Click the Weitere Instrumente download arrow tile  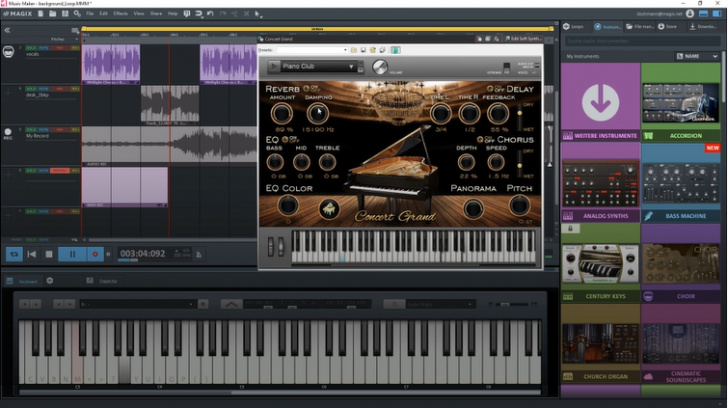tap(600, 103)
